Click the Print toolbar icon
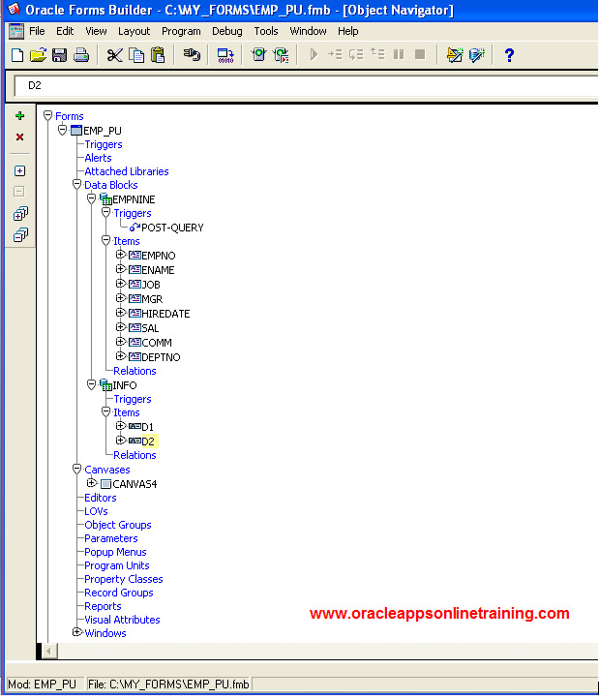Screen dimensions: 599x700 [81, 55]
